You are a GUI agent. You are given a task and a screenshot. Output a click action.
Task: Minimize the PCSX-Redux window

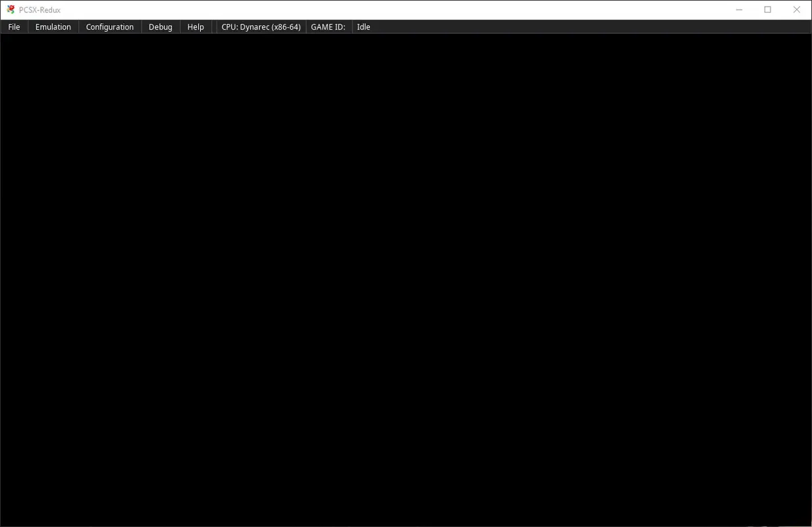click(738, 9)
